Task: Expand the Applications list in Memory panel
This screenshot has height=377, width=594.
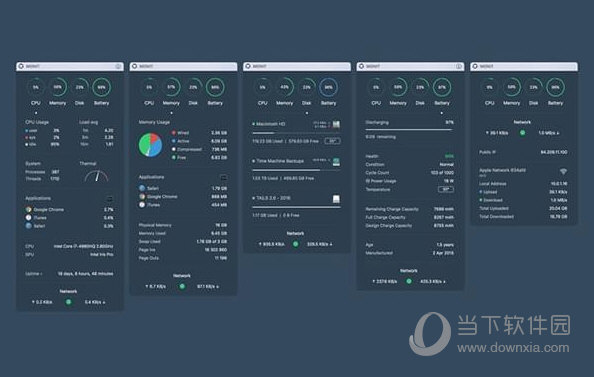Action: tap(224, 177)
